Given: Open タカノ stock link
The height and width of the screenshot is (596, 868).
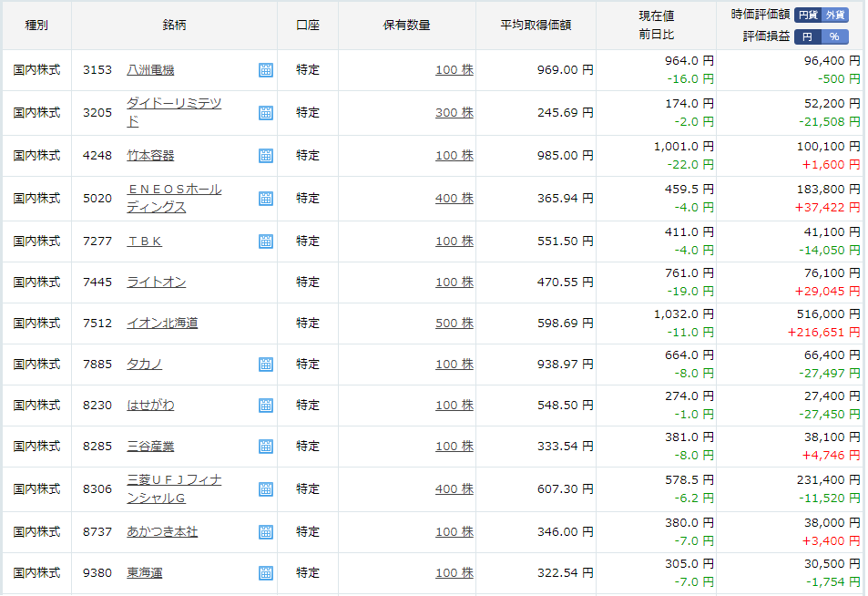Looking at the screenshot, I should pos(145,365).
